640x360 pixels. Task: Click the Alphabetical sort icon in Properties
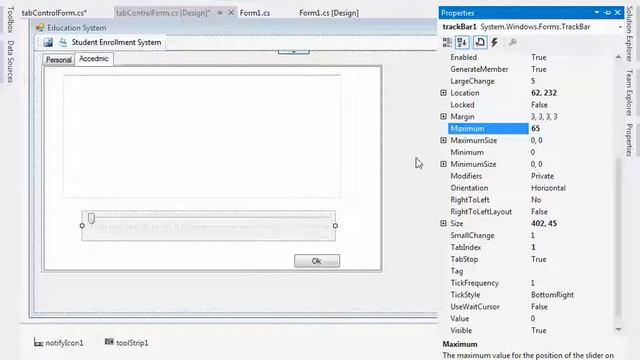tap(462, 42)
